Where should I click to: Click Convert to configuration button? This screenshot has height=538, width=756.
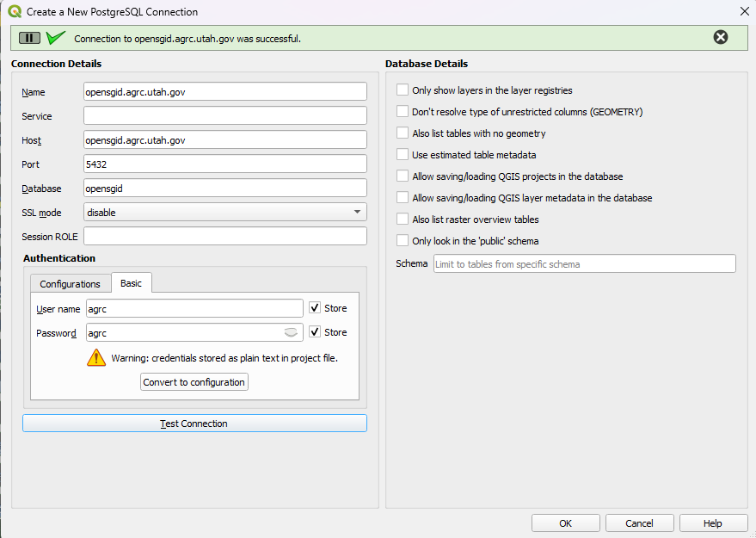(x=194, y=381)
